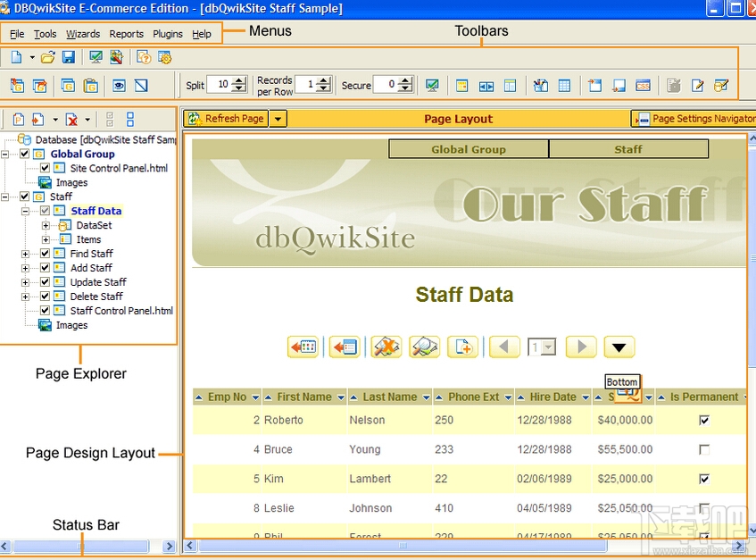This screenshot has width=756, height=560.
Task: Click the new page 'P' icon in explorer
Action: click(x=19, y=119)
